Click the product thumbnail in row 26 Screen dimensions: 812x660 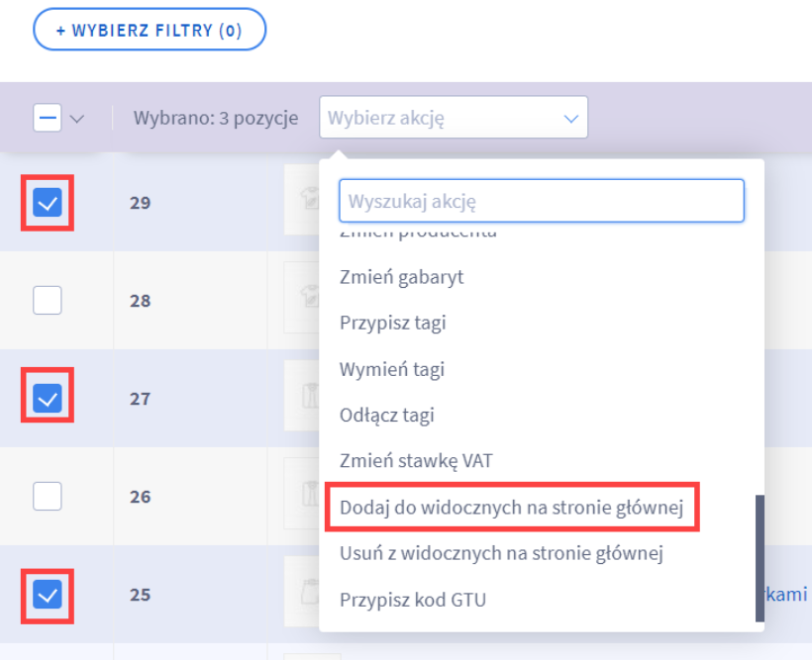(302, 494)
